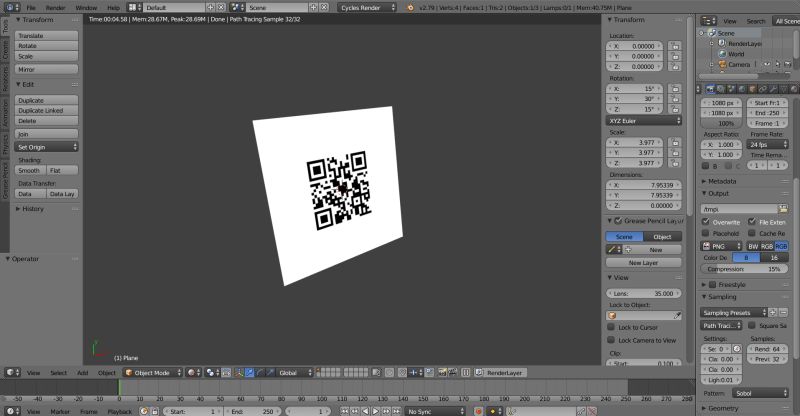Enable Lock Camera to View checkbox
Image resolution: width=800 pixels, height=416 pixels.
(x=611, y=340)
